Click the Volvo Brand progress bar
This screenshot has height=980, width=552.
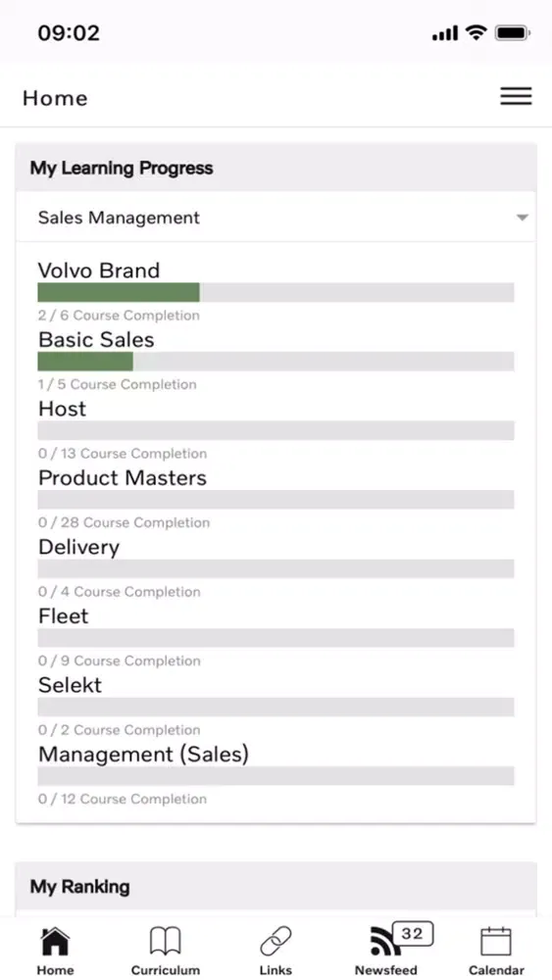click(276, 292)
